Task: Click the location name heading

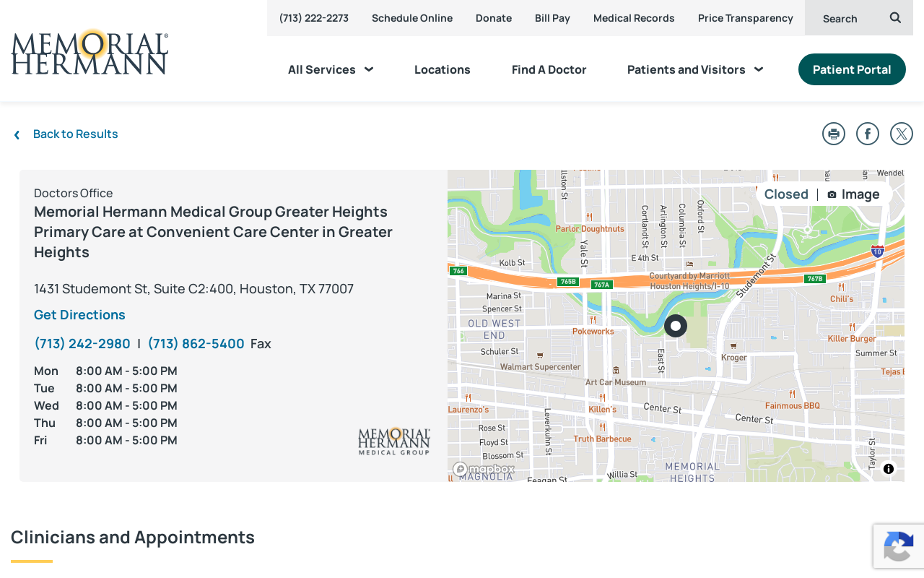Action: [x=214, y=232]
